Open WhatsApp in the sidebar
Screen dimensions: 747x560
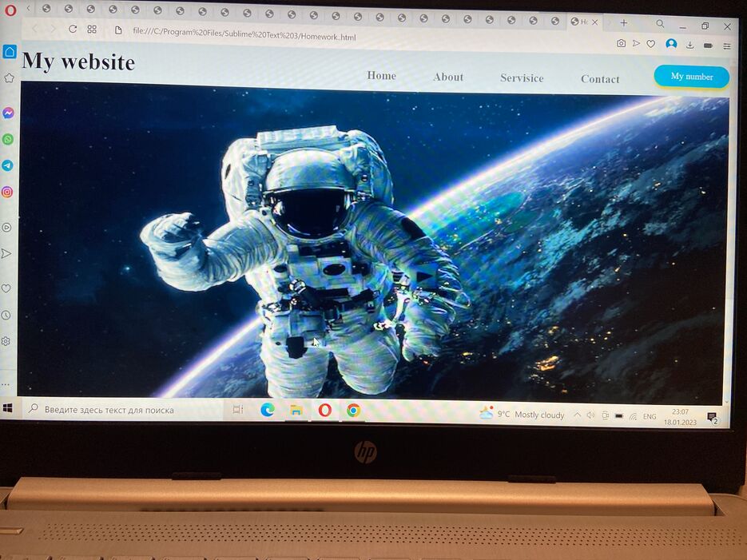tap(8, 140)
